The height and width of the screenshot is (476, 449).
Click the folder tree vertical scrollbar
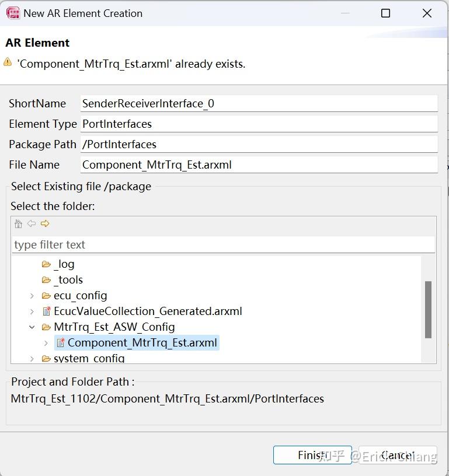click(x=428, y=309)
